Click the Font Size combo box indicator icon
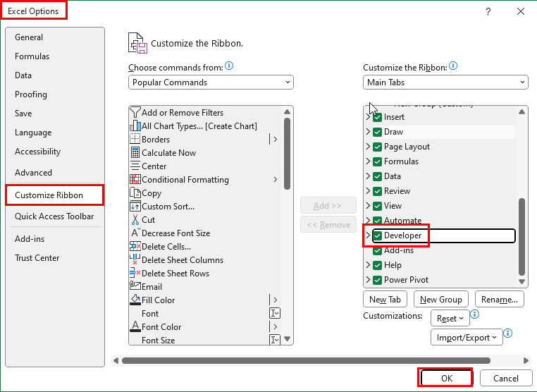 [x=275, y=340]
